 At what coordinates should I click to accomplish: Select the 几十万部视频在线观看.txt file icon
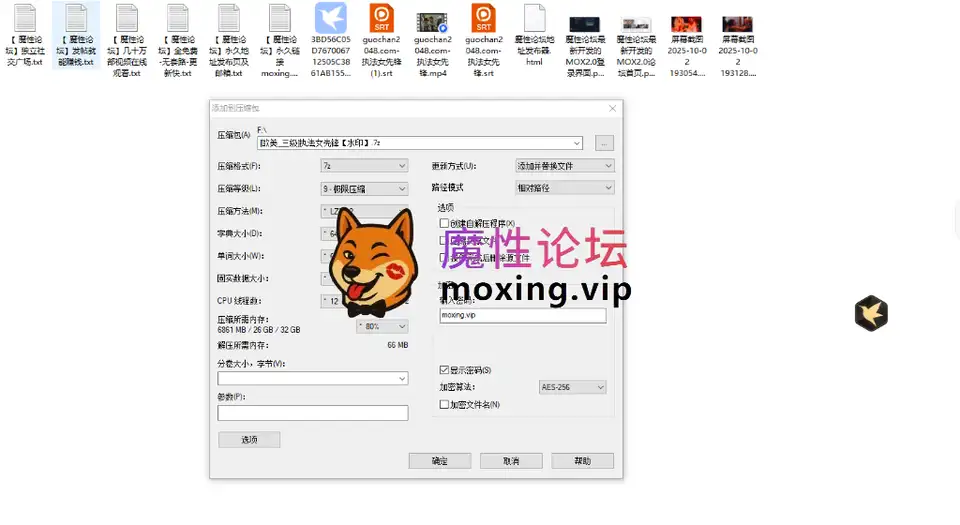(x=127, y=18)
